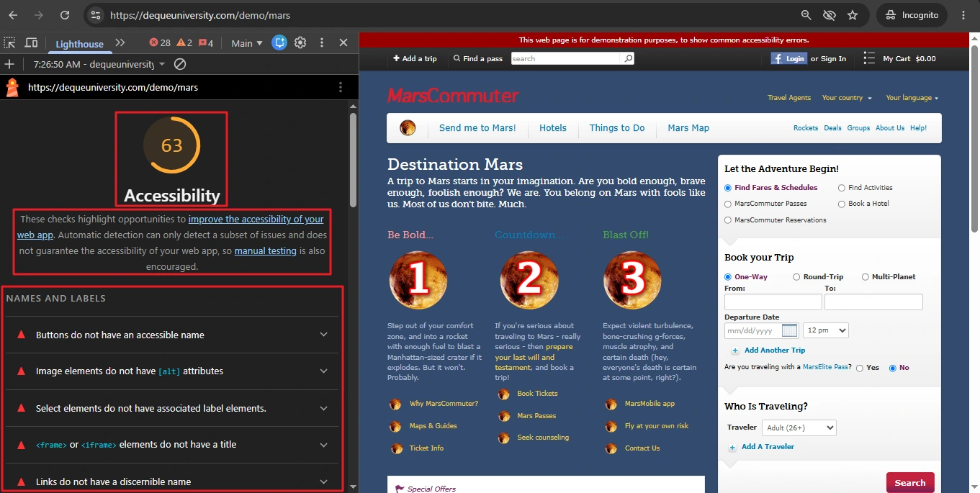Click the accessibility score 63 gauge
Image resolution: width=980 pixels, height=493 pixels.
(171, 145)
